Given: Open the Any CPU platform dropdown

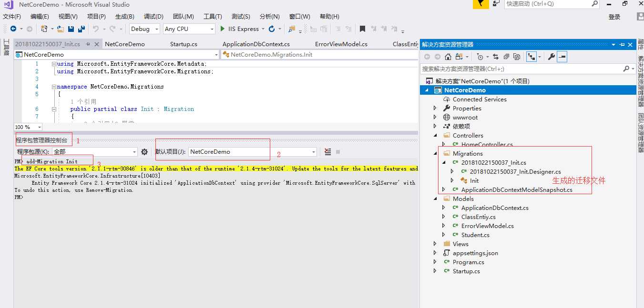Looking at the screenshot, I should (x=189, y=29).
